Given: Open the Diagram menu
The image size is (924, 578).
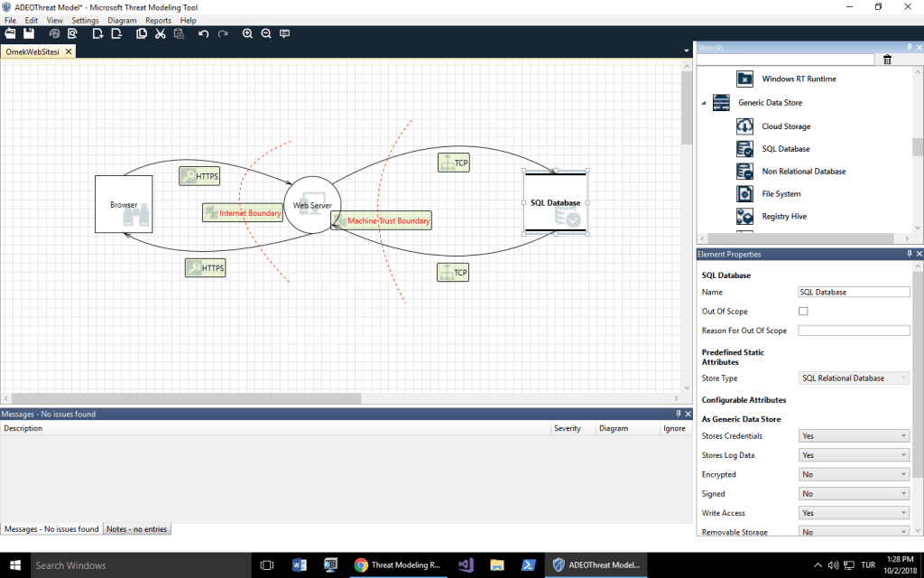Looking at the screenshot, I should pyautogui.click(x=122, y=20).
